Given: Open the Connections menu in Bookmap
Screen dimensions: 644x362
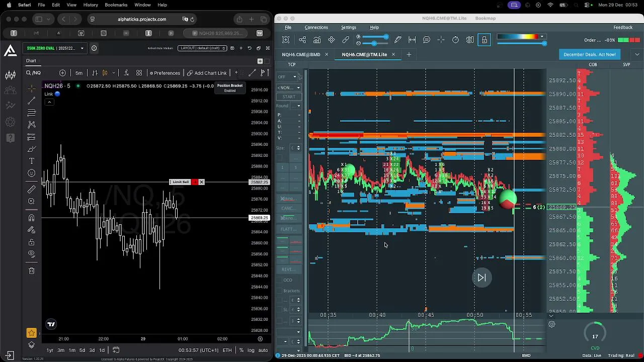Looking at the screenshot, I should point(316,28).
